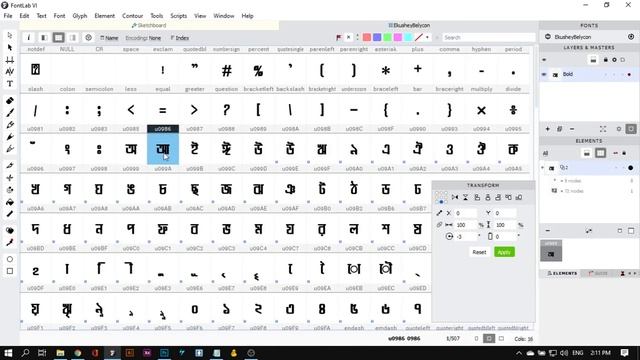Open font window settings gear icon
The image size is (640, 360).
88,38
